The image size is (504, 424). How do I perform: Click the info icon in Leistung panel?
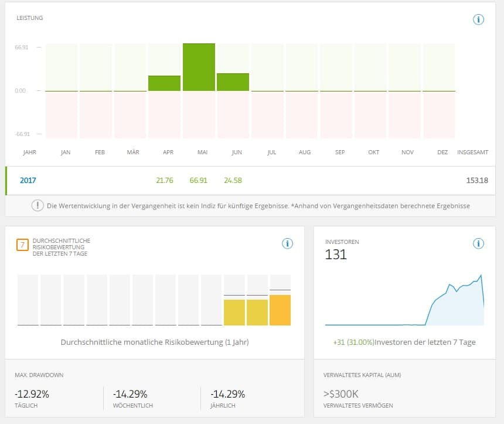click(478, 19)
